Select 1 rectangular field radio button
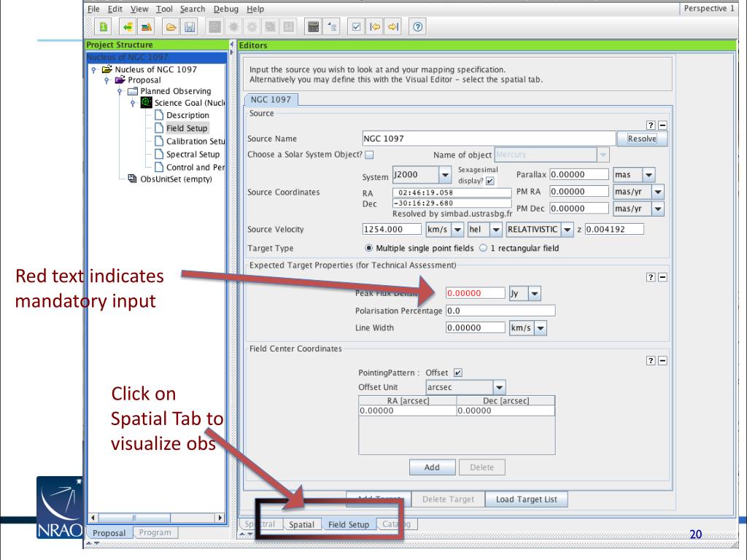747x560 pixels. click(x=483, y=248)
